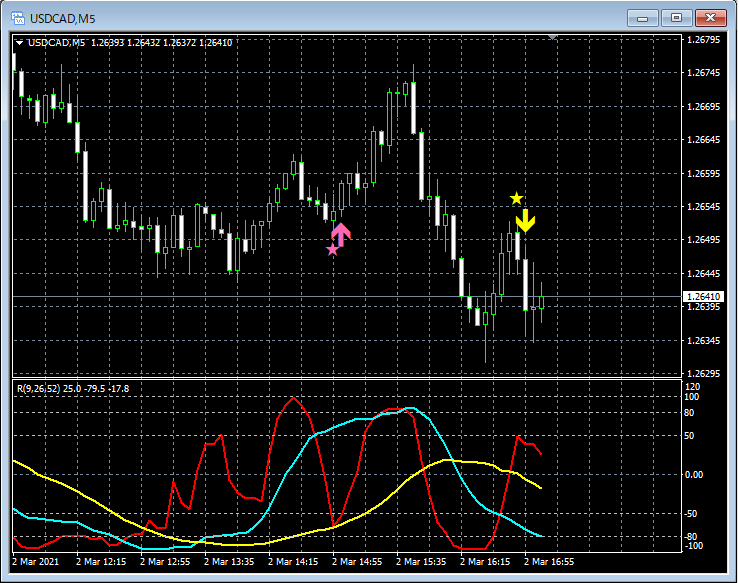Click the time axis label 2 Mar 15:35
Image resolution: width=739 pixels, height=583 pixels.
(x=421, y=562)
